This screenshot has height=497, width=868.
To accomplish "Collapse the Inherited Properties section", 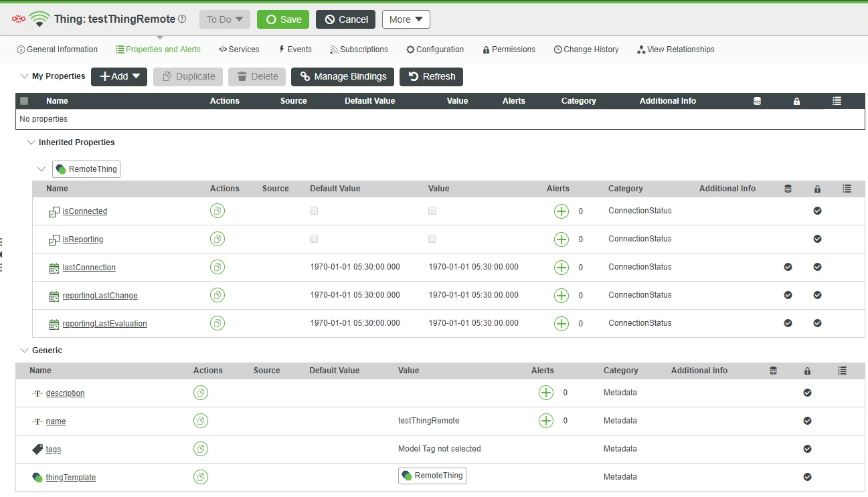I will 31,142.
